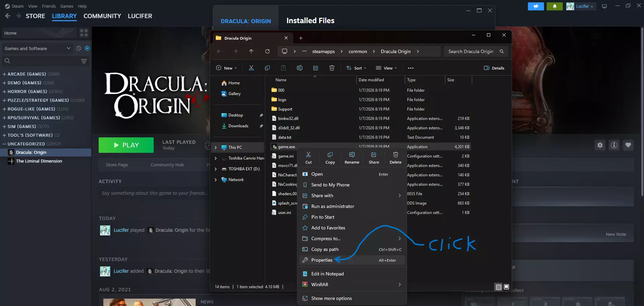Click the monitor icon in Explorer address bar

click(x=285, y=51)
